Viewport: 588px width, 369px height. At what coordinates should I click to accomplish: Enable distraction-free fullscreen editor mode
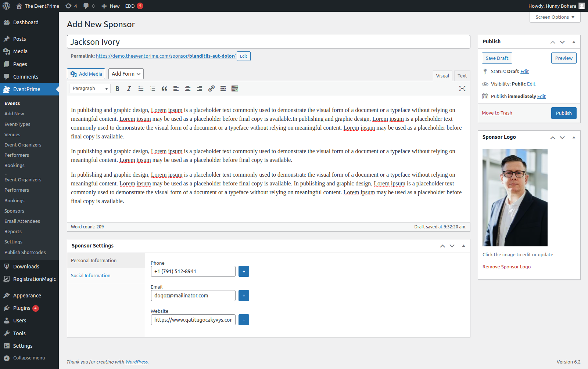point(462,88)
